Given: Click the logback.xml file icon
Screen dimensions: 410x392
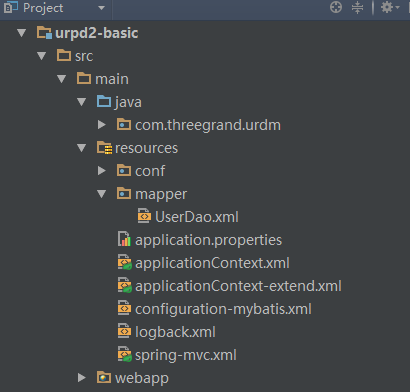Looking at the screenshot, I should (x=124, y=331).
